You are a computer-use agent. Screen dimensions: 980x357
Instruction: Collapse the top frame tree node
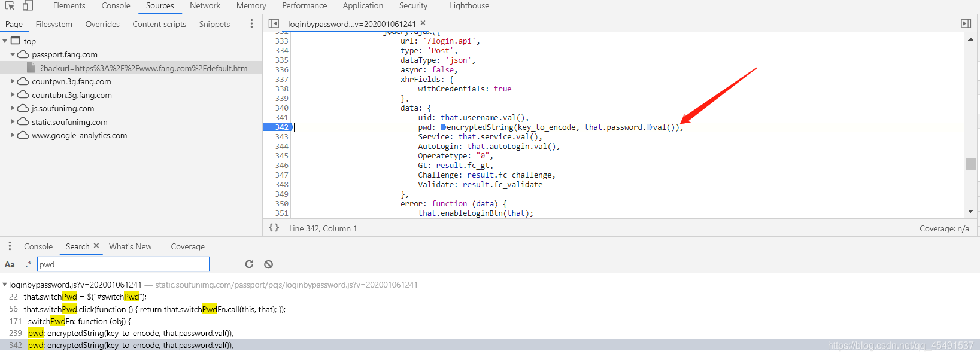5,41
